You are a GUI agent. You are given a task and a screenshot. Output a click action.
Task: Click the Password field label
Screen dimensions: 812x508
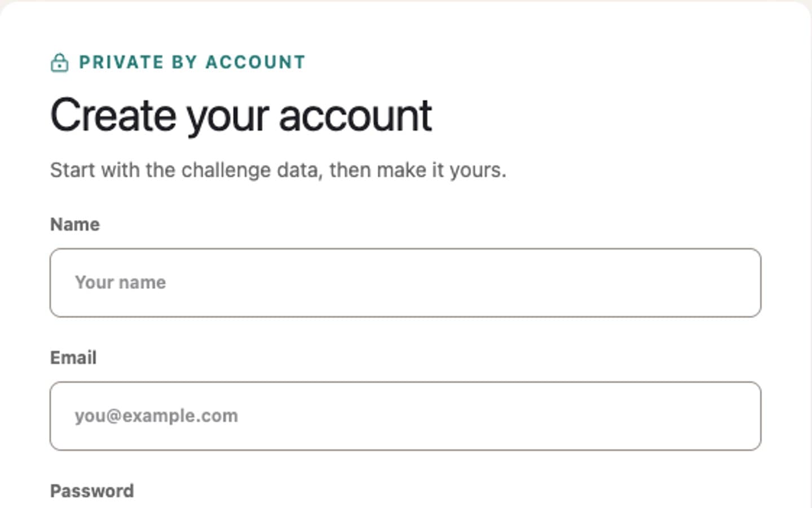click(92, 491)
